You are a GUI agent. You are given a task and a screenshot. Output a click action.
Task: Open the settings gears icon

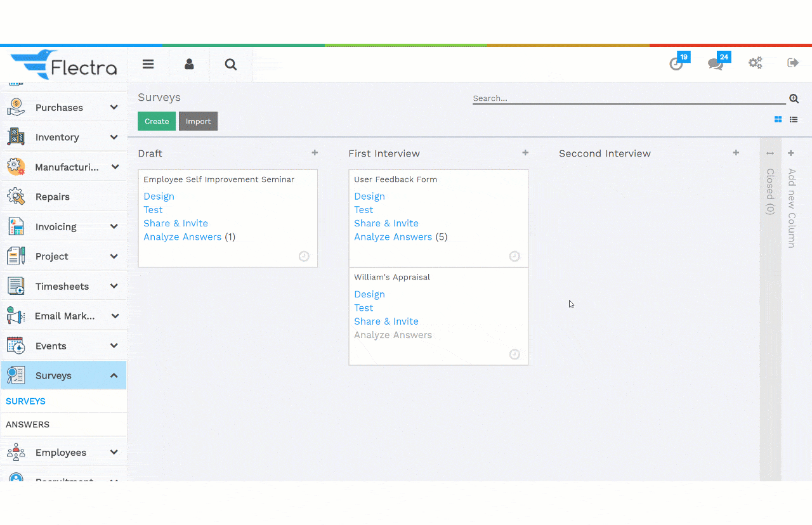(755, 63)
